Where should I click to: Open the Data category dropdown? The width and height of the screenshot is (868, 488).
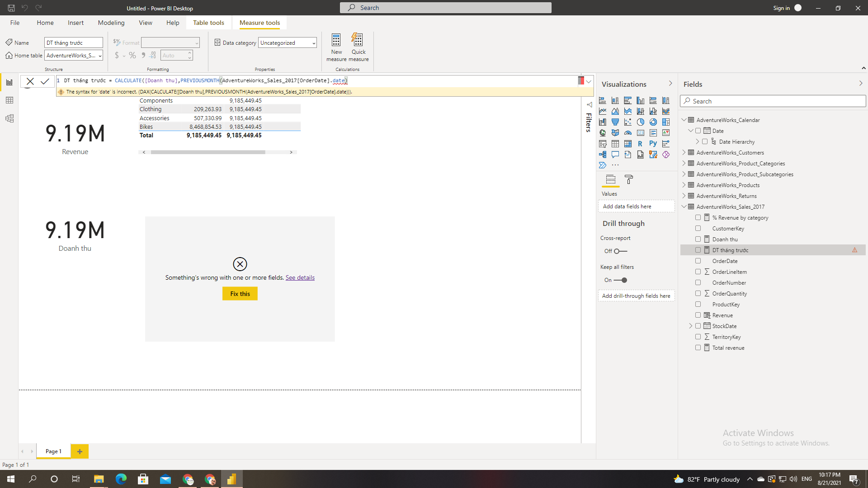(x=288, y=43)
